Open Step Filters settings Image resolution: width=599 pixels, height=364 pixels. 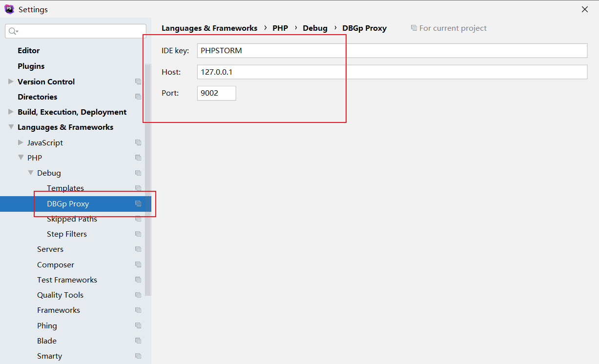[67, 234]
